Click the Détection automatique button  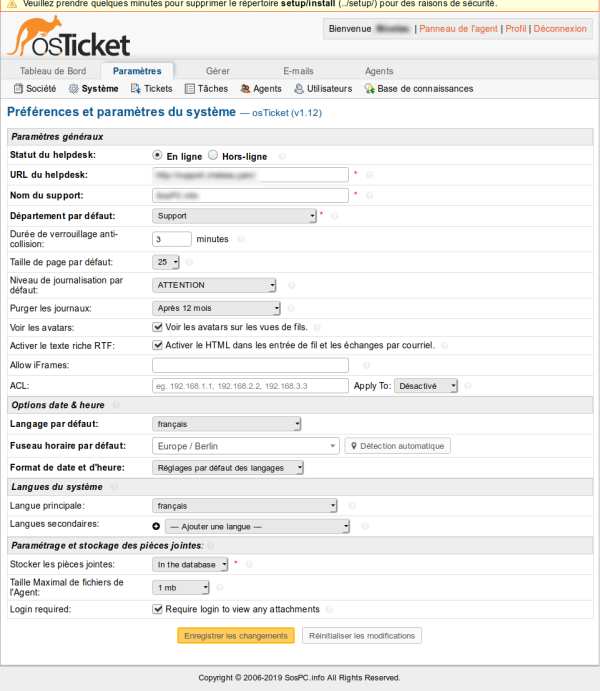coord(397,446)
